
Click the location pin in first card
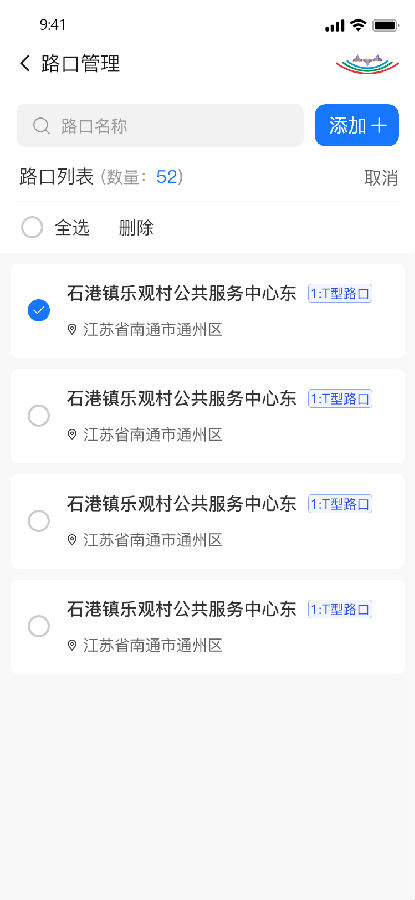(72, 329)
